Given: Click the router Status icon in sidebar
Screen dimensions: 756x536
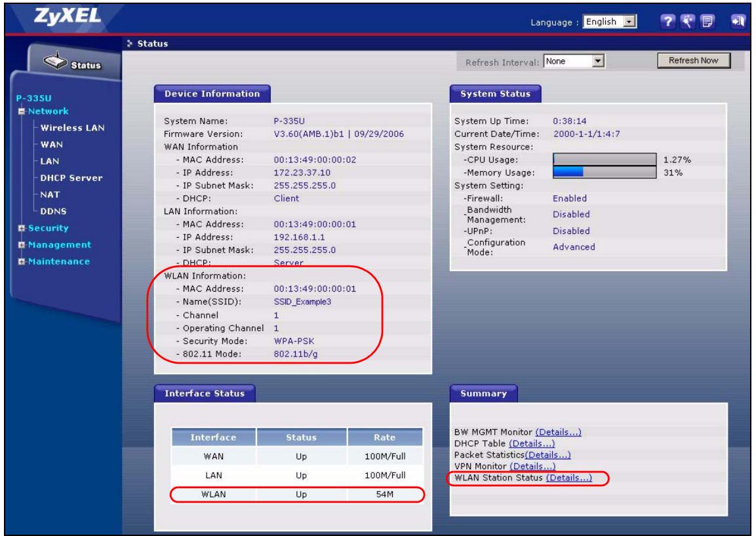Looking at the screenshot, I should [55, 61].
